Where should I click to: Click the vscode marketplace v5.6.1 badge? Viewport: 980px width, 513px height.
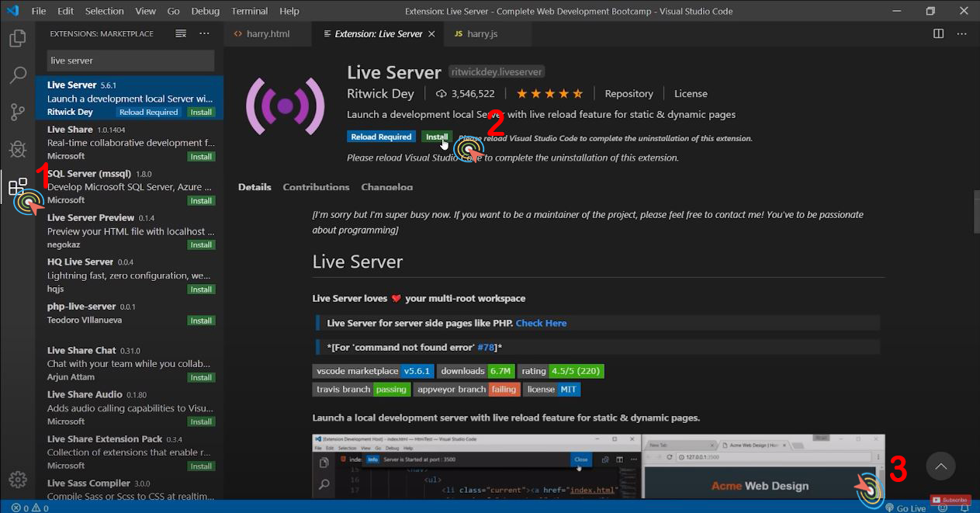[x=373, y=371]
